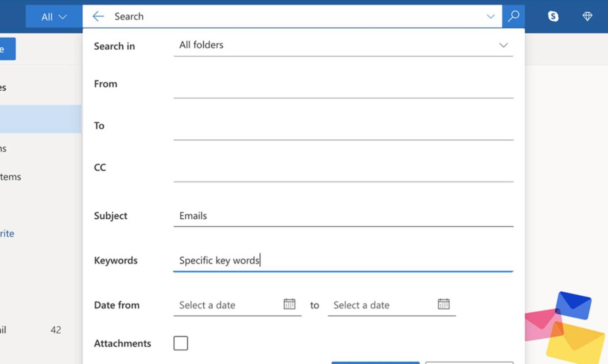This screenshot has height=364, width=608.
Task: Expand the All folders dropdown
Action: 503,45
